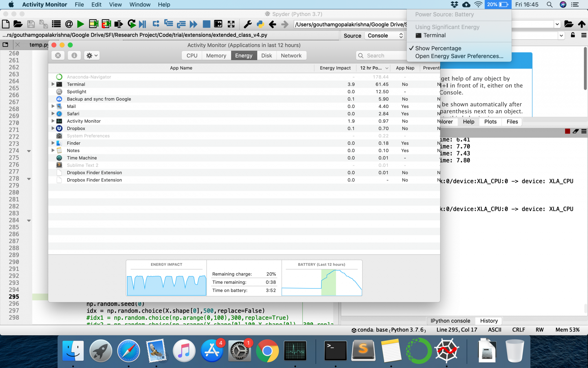The height and width of the screenshot is (368, 588).
Task: Expand the Dropbox process row
Action: coord(53,128)
